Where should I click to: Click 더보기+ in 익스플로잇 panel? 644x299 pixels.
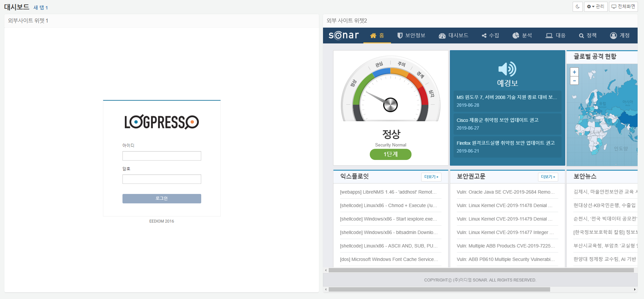pyautogui.click(x=431, y=177)
